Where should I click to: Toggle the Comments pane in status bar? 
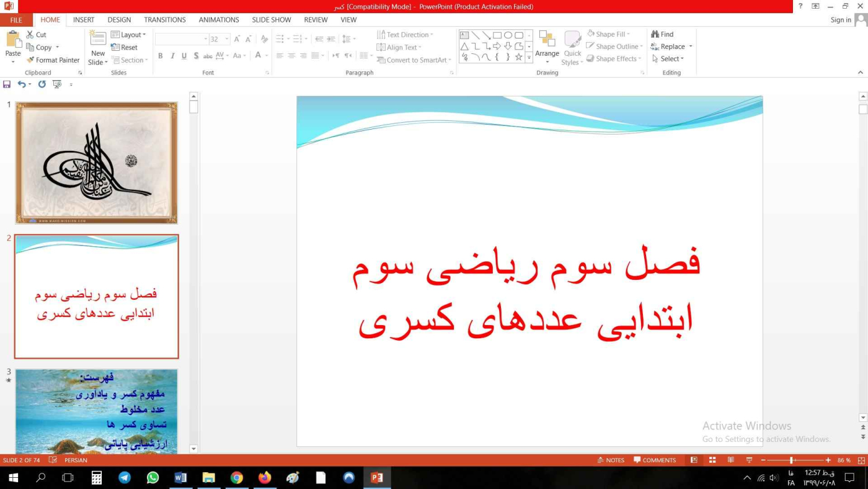[x=654, y=460]
